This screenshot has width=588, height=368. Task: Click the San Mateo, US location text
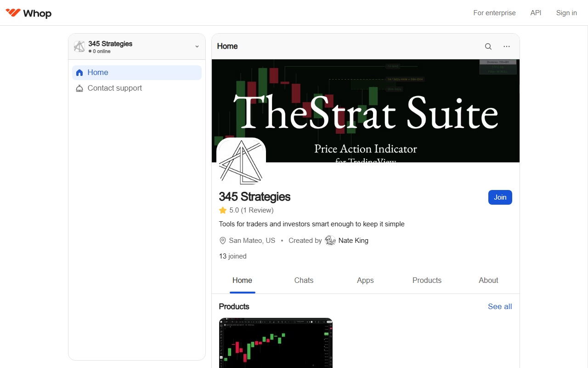252,241
